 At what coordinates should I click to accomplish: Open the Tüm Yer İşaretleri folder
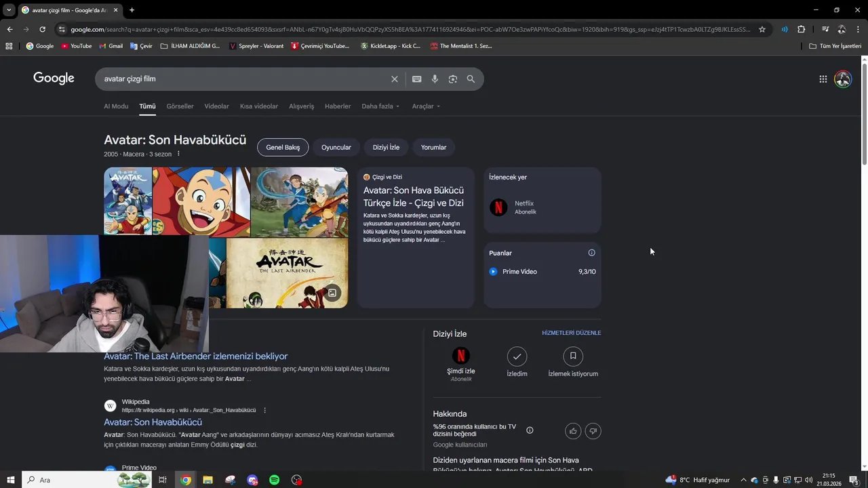pos(835,46)
